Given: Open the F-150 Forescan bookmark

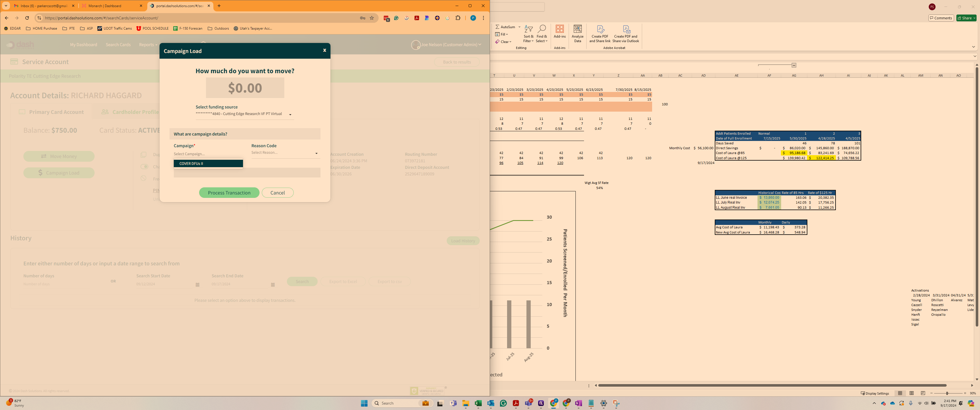Looking at the screenshot, I should pyautogui.click(x=188, y=28).
